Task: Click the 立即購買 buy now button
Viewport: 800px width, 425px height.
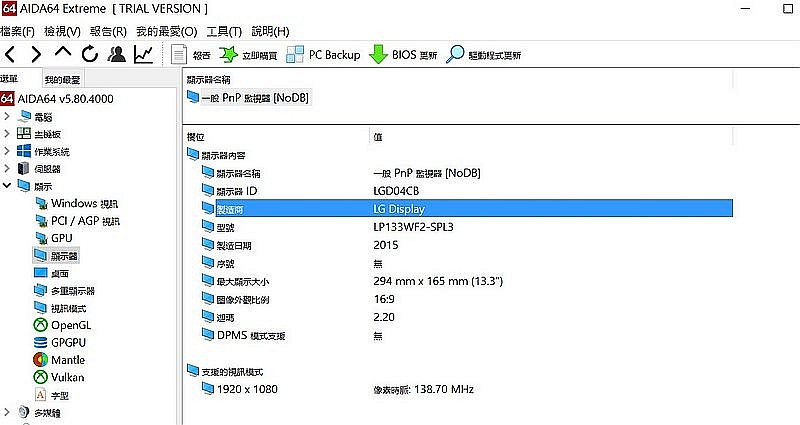Action: pos(248,55)
